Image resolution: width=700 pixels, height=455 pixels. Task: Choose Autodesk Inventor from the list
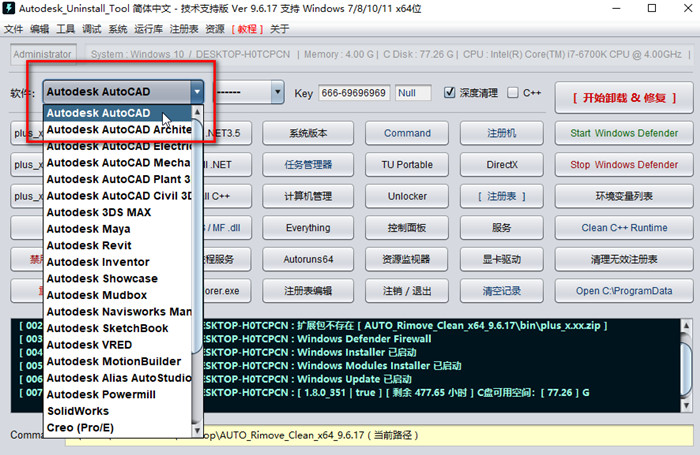(118, 262)
